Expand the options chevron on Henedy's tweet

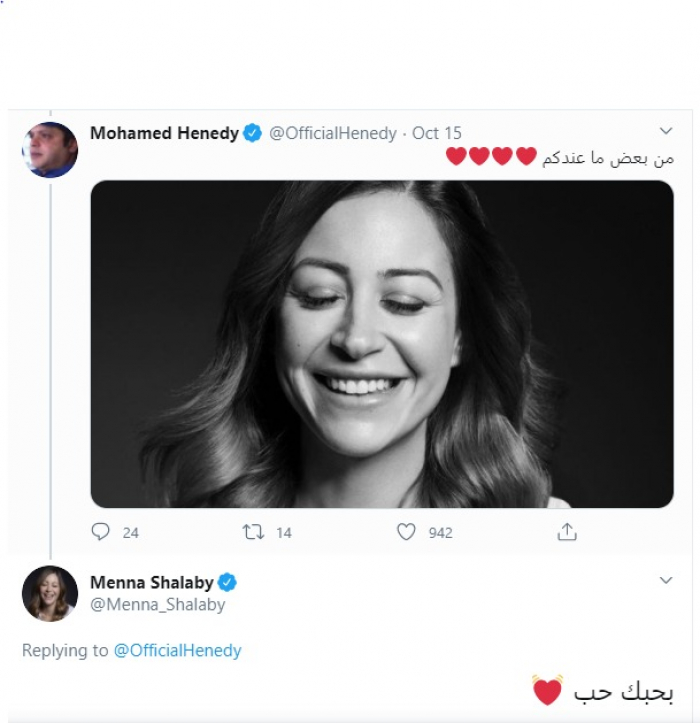click(667, 131)
